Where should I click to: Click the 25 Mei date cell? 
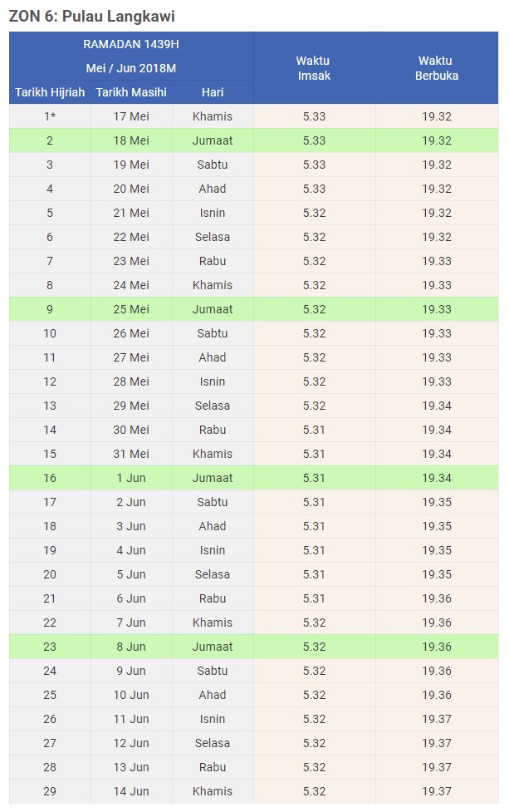[131, 309]
